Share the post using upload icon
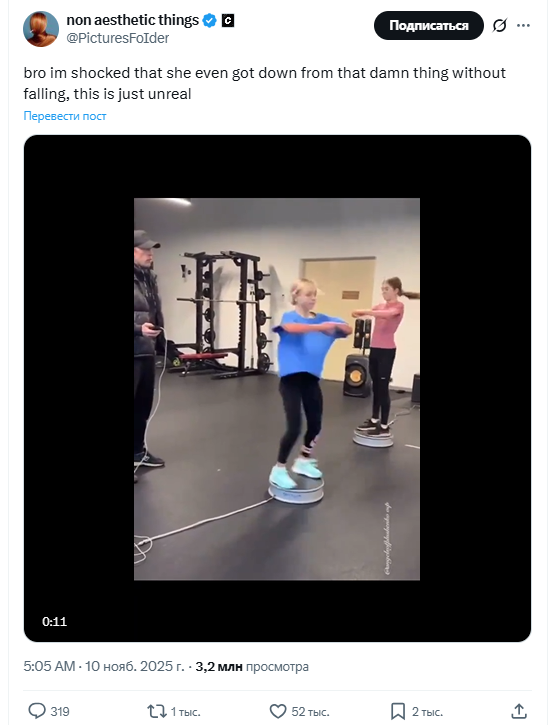The width and height of the screenshot is (557, 725). [x=519, y=711]
